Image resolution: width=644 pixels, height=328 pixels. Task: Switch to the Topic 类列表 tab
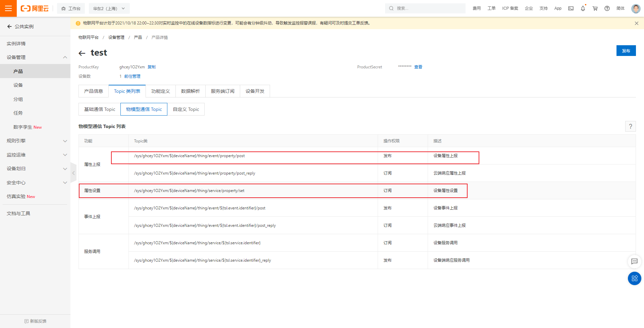tap(127, 91)
